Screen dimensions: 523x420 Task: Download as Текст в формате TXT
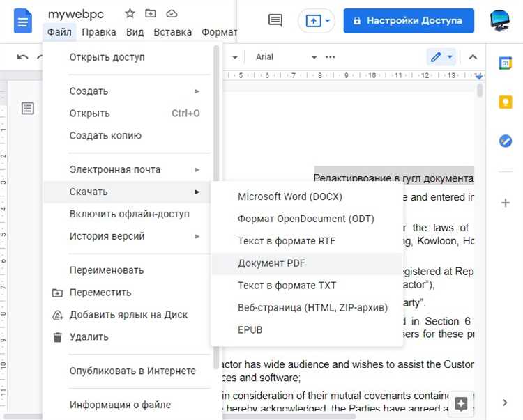point(307,286)
